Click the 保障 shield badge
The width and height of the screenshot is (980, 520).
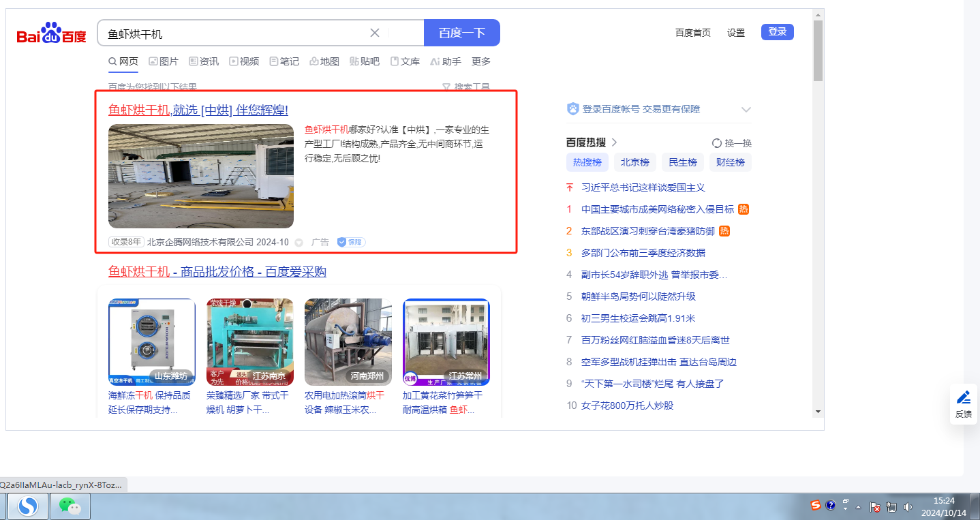(x=351, y=242)
